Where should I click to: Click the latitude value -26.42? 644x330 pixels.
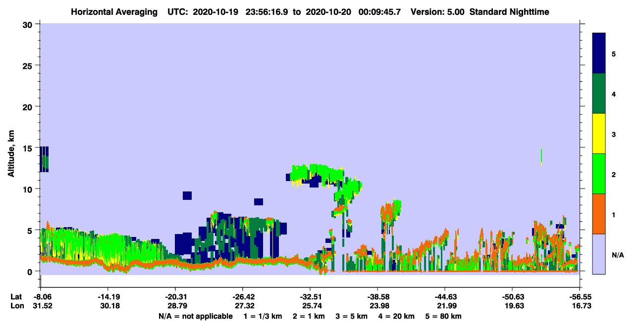(x=242, y=297)
